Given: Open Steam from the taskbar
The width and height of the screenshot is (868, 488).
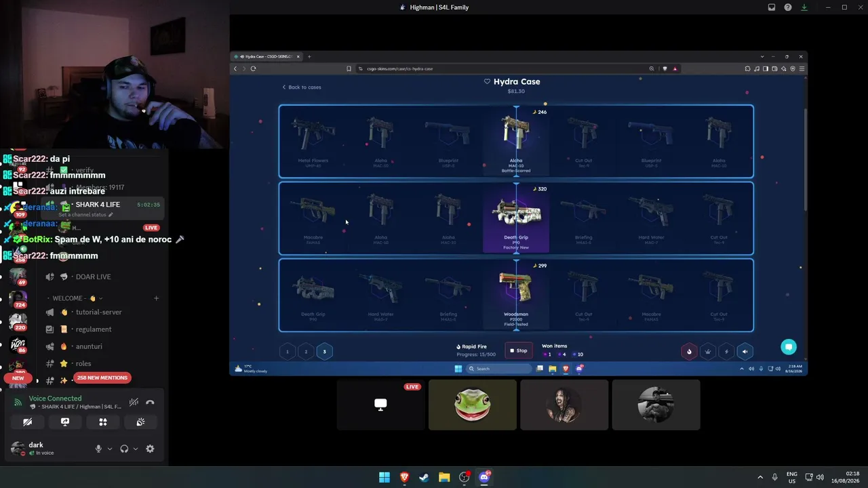Looking at the screenshot, I should click(424, 477).
